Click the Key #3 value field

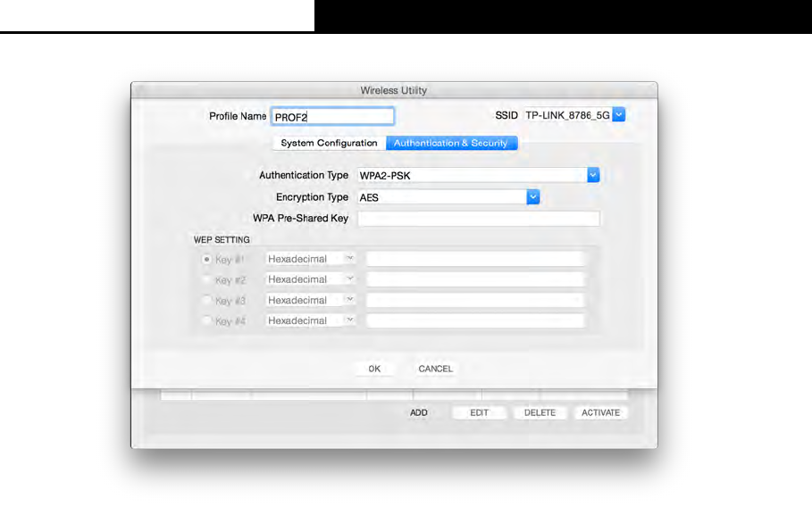click(x=475, y=300)
